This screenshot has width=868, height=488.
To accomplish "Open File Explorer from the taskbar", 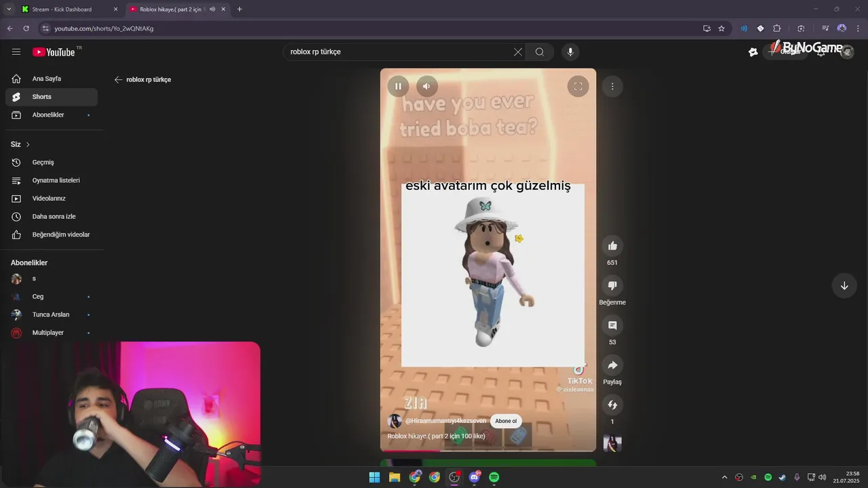I will [395, 477].
